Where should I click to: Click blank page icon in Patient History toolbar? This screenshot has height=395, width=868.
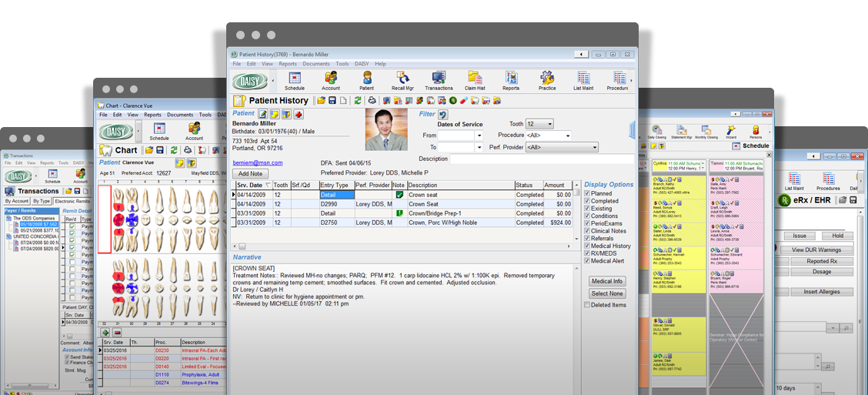343,101
